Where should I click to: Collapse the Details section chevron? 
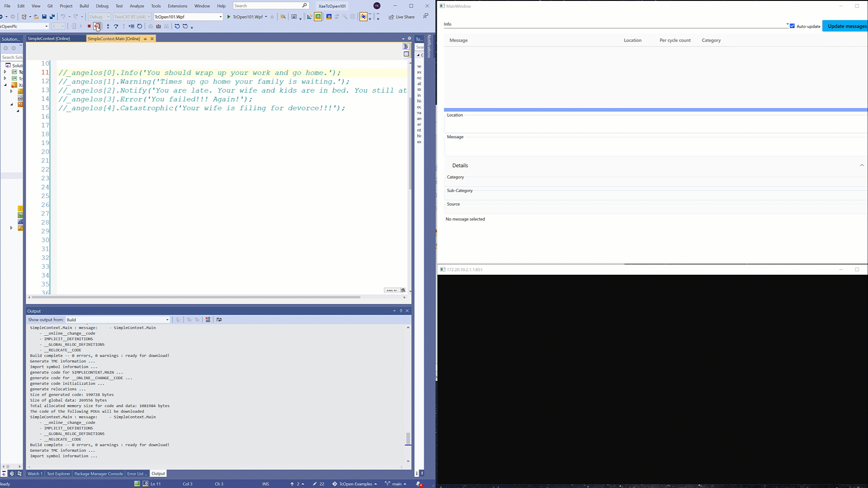862,165
